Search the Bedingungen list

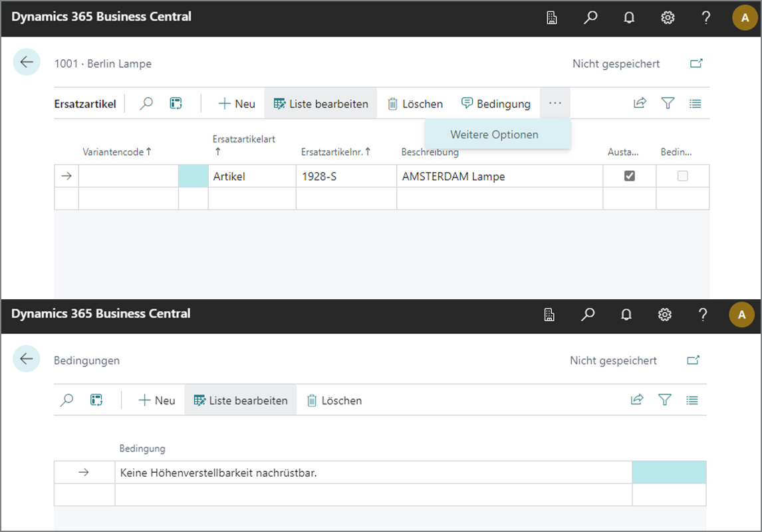pos(66,400)
